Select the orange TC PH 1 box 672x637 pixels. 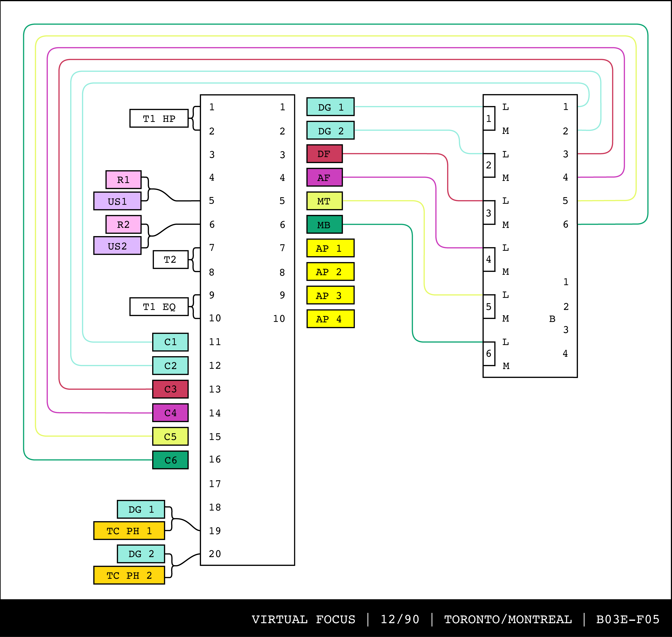(x=129, y=531)
